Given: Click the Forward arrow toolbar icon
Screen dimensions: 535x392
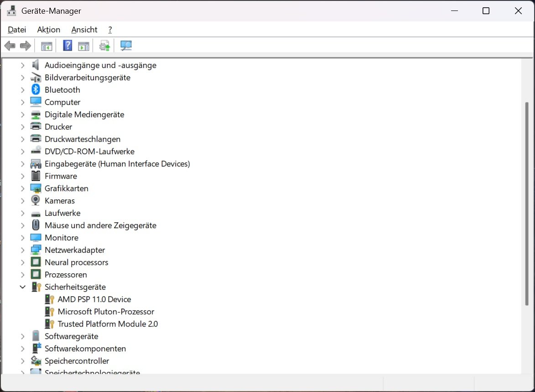Looking at the screenshot, I should click(26, 46).
